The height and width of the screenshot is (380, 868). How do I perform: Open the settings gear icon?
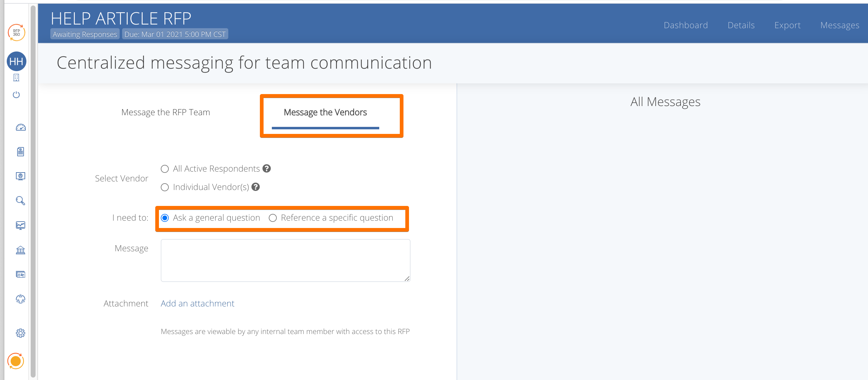pos(21,333)
